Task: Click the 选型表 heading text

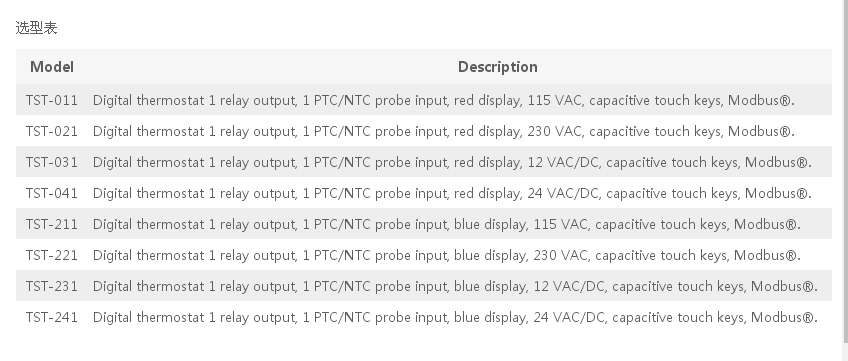Action: pos(36,28)
